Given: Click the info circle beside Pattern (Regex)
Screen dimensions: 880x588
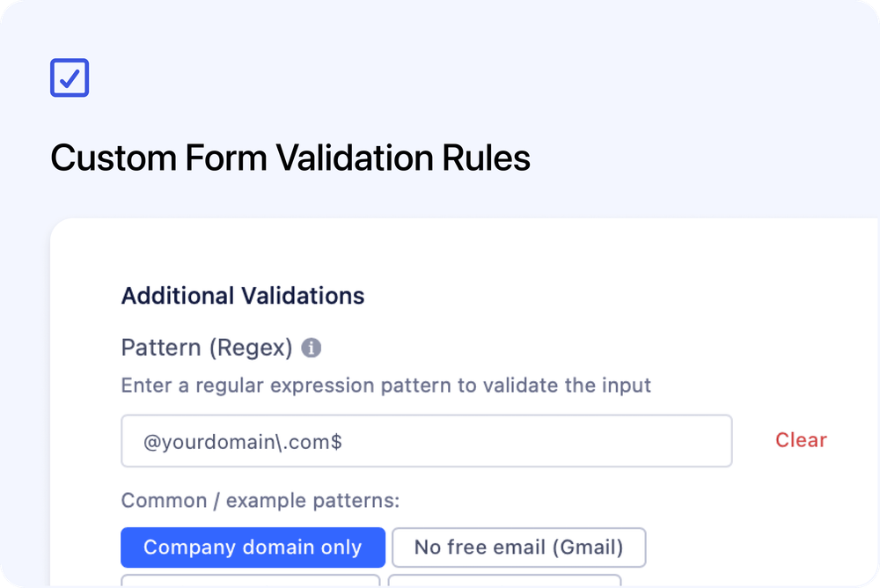Looking at the screenshot, I should pyautogui.click(x=313, y=348).
